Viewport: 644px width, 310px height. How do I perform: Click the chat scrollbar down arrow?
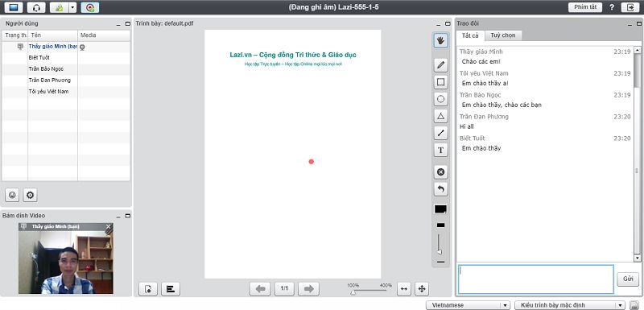point(638,258)
